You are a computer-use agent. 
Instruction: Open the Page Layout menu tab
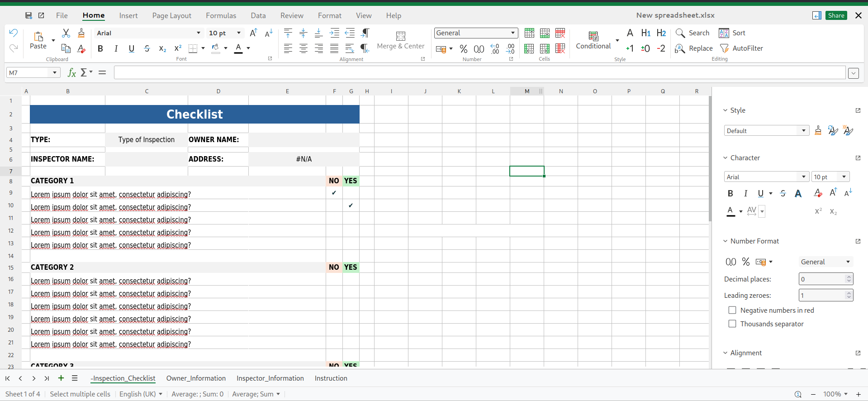[x=171, y=16]
